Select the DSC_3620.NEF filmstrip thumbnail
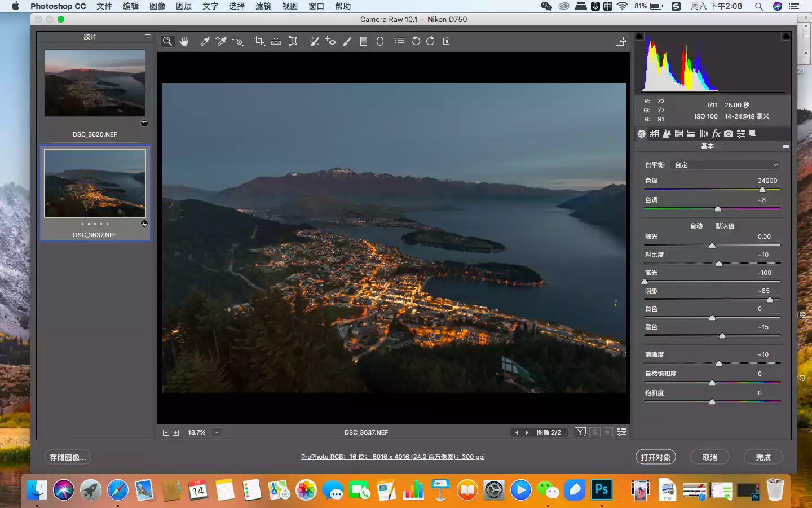 (95, 83)
